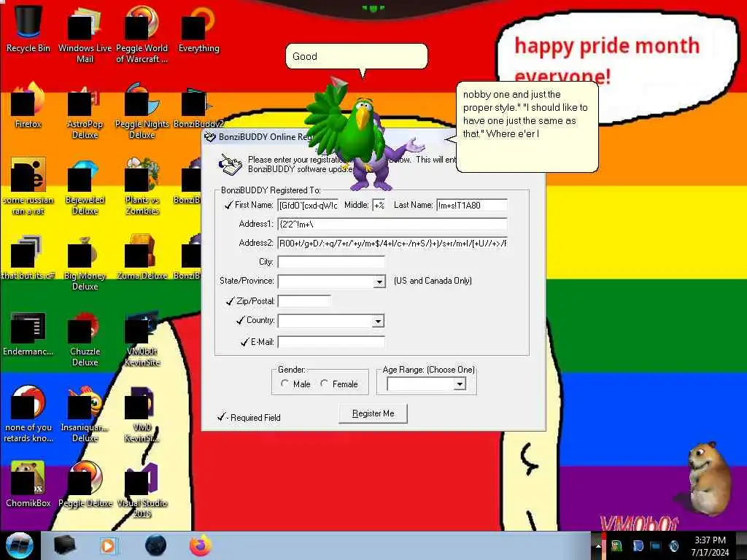Open the State/Province dropdown
This screenshot has height=560, width=747.
pos(379,281)
